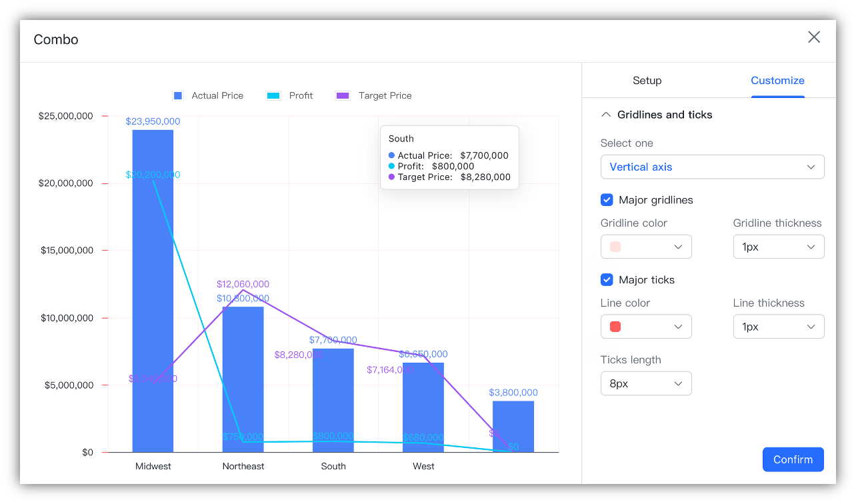Toggle the Profit legend item
This screenshot has width=856, height=504.
click(289, 95)
